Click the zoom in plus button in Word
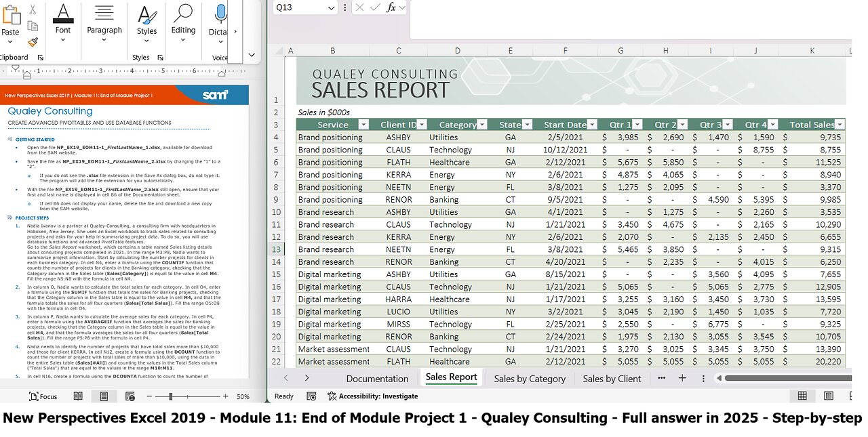Viewport: 868px width, 437px height. [226, 396]
